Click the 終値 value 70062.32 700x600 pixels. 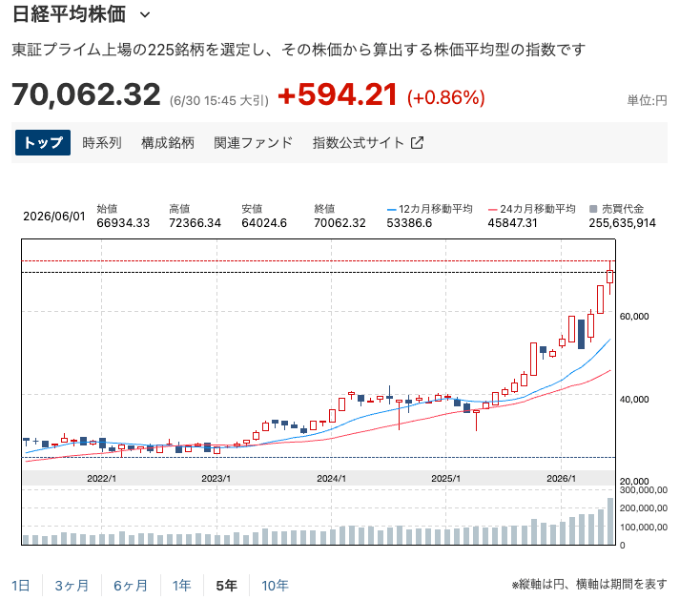[340, 223]
